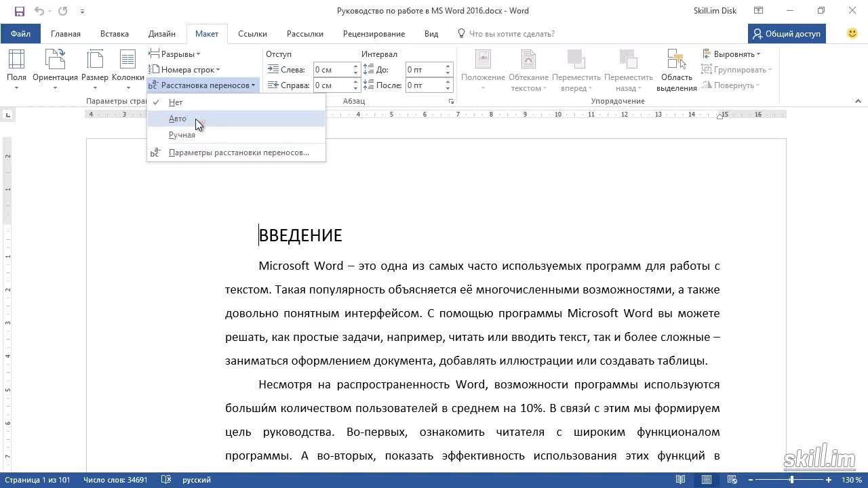
Task: Click the ruler tab selector icon
Action: pos(9,115)
